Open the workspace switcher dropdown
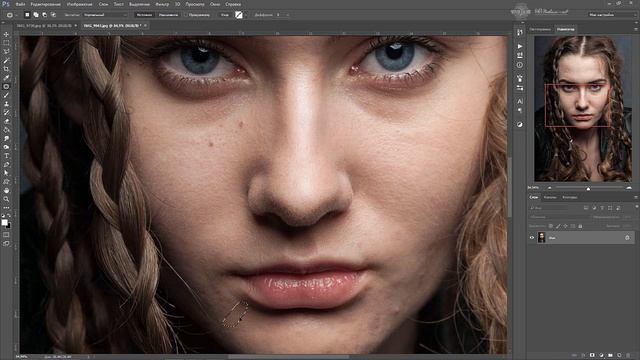640x360 pixels. [612, 15]
